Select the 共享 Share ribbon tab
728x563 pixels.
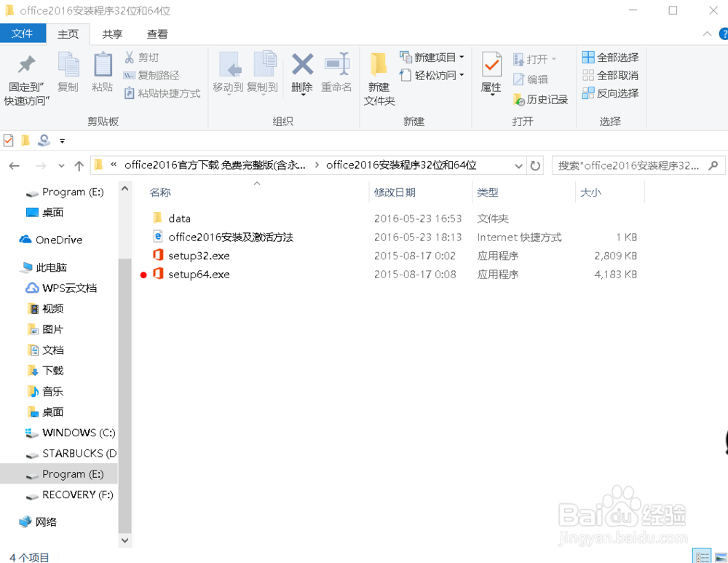[112, 34]
